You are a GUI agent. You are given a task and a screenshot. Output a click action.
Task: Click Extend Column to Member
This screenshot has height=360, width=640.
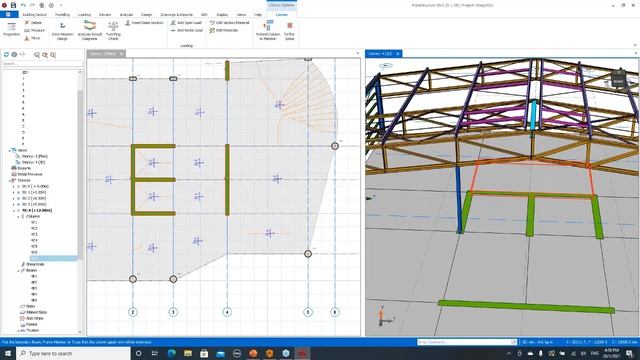click(268, 31)
